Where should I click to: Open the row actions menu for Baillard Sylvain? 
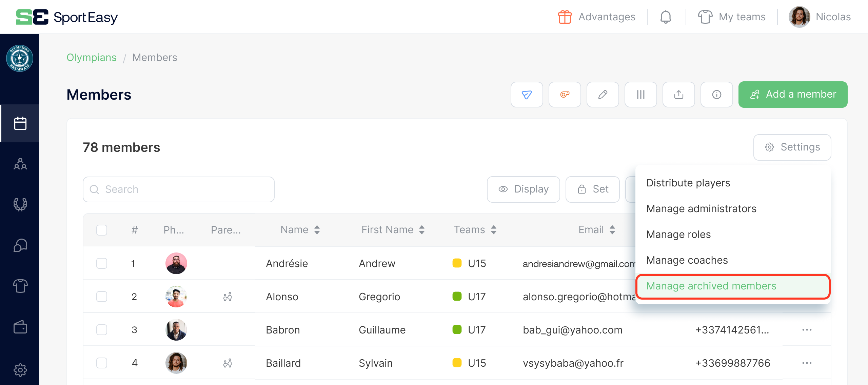click(807, 363)
